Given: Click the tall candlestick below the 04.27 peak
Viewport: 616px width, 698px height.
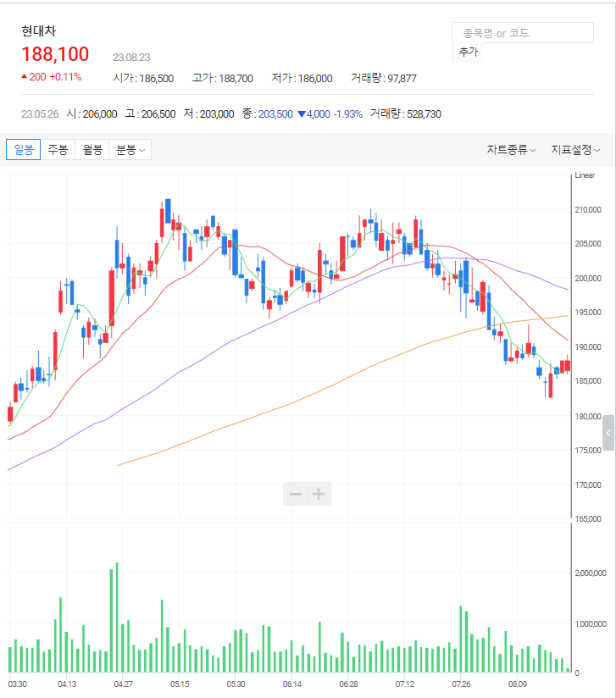Looking at the screenshot, I should (111, 299).
